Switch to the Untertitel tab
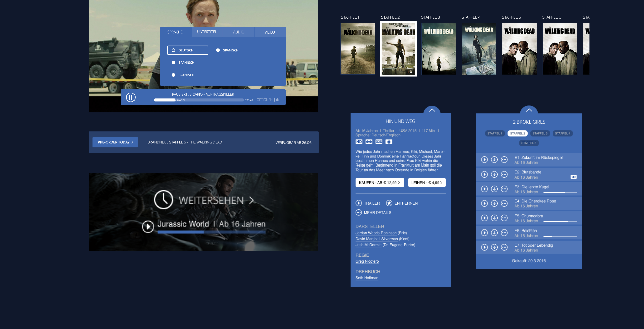This screenshot has height=329, width=644. pyautogui.click(x=207, y=32)
